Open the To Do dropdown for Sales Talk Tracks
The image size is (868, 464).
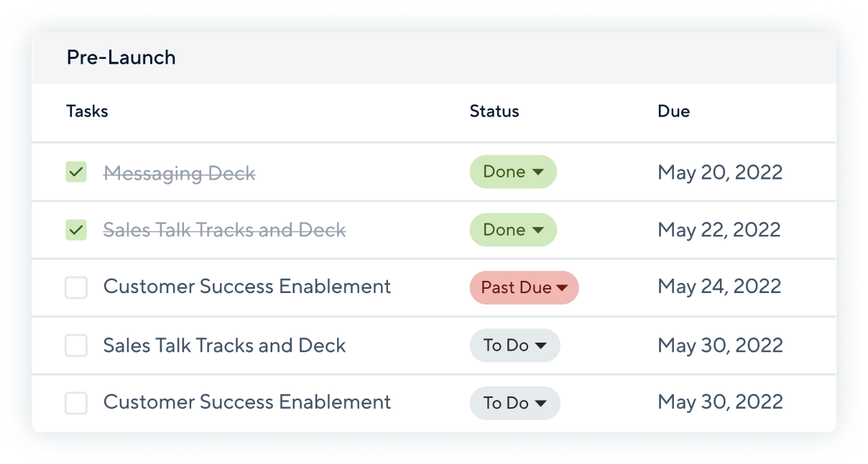pyautogui.click(x=515, y=345)
